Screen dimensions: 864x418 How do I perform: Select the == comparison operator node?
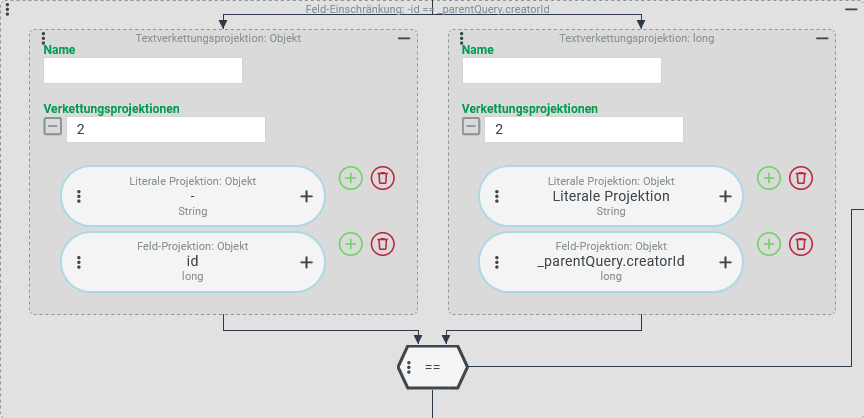(435, 367)
